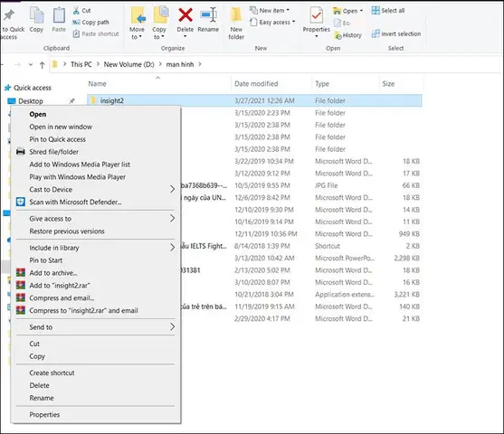504x434 pixels.
Task: Sort by the Type column header
Action: point(322,84)
